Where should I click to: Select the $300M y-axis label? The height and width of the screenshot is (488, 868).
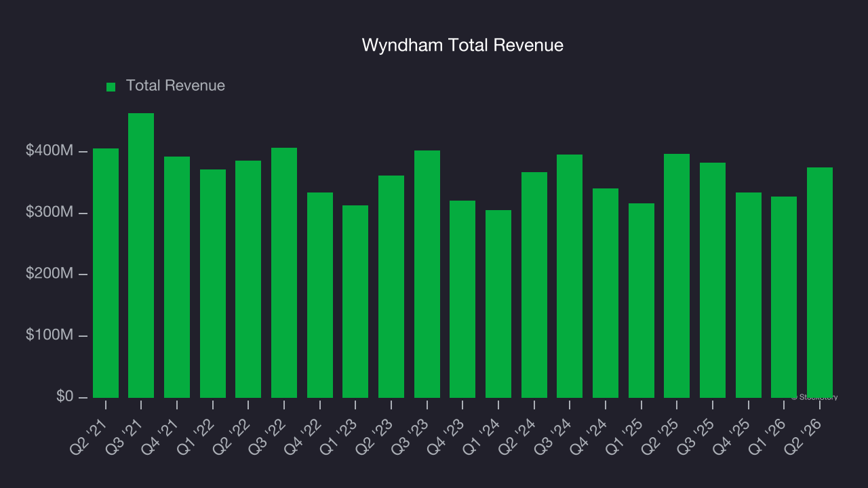(50, 213)
